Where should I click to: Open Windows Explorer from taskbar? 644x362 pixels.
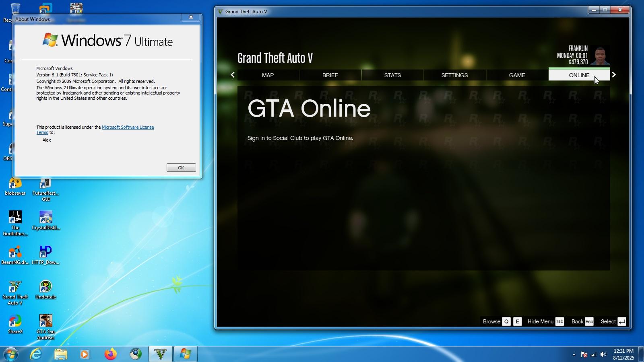60,354
